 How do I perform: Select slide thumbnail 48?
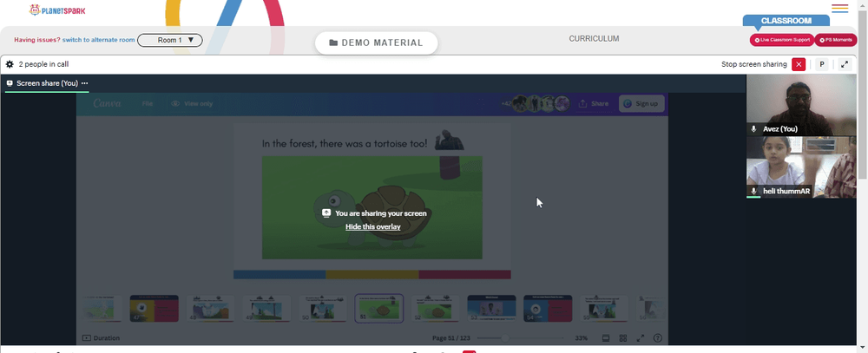[x=210, y=308]
